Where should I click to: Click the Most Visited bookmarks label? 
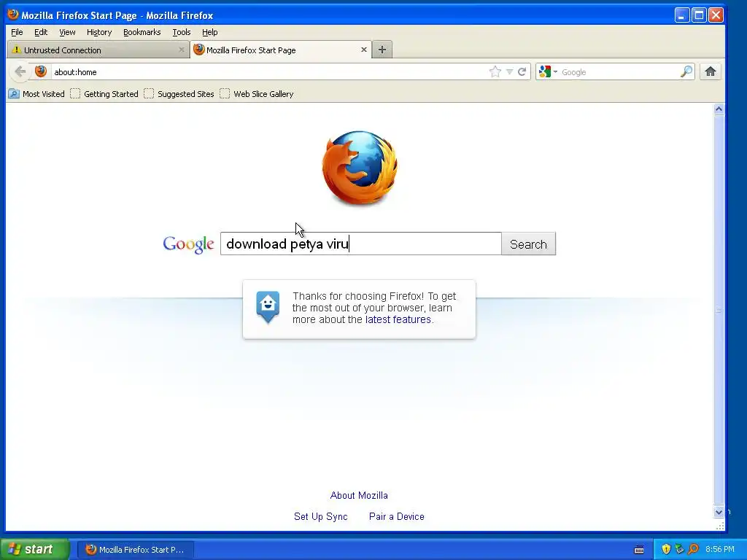43,94
